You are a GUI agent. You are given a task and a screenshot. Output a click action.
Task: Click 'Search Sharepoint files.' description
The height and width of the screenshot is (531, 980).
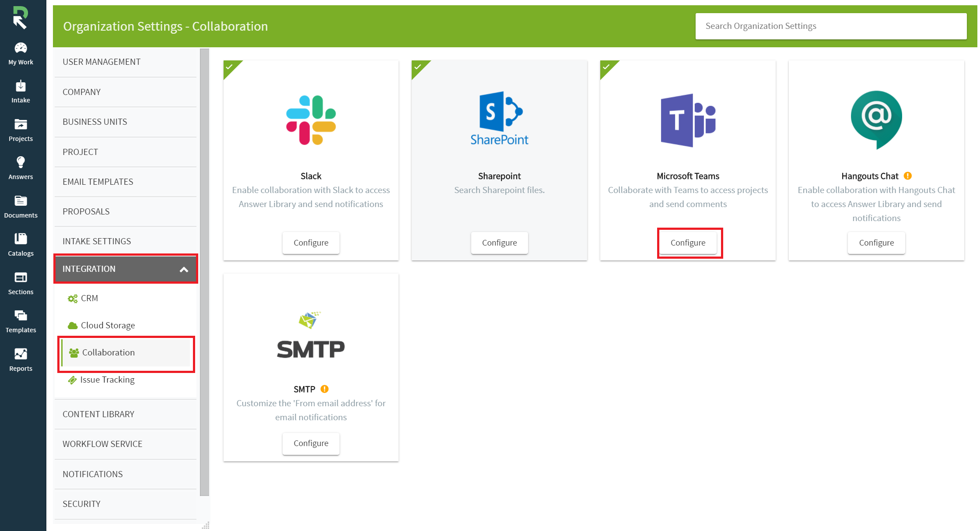coord(499,190)
